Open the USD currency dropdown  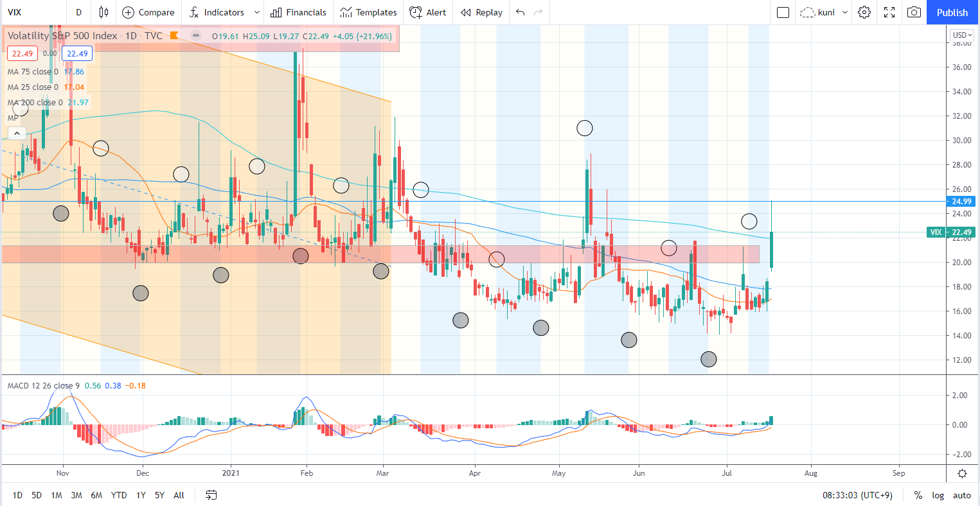[963, 35]
